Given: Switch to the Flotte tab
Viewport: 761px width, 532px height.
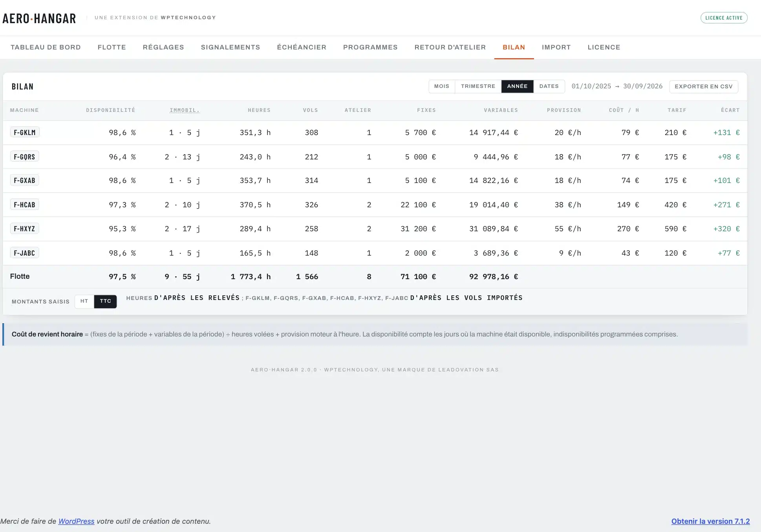Looking at the screenshot, I should 112,47.
